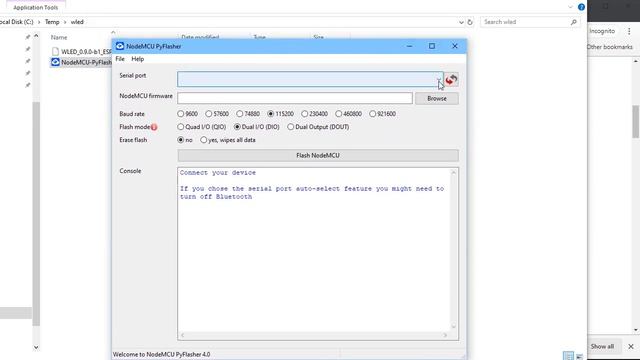Click the NodeMCU firmware path field
Screen dimensions: 640x360
tap(295, 98)
